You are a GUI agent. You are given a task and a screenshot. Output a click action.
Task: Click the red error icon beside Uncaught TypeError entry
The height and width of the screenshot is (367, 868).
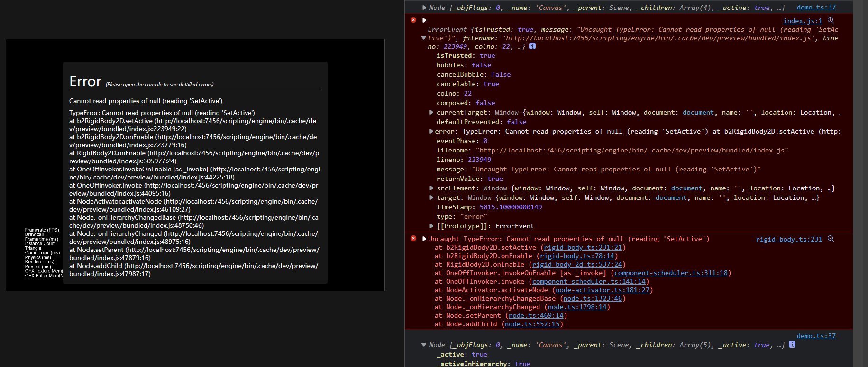pyautogui.click(x=413, y=238)
